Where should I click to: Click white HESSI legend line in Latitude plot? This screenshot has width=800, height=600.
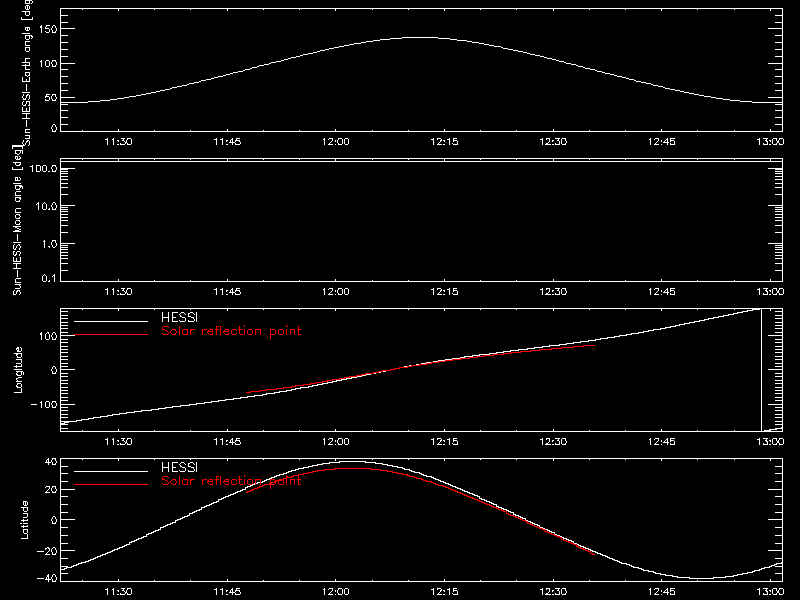click(x=111, y=471)
